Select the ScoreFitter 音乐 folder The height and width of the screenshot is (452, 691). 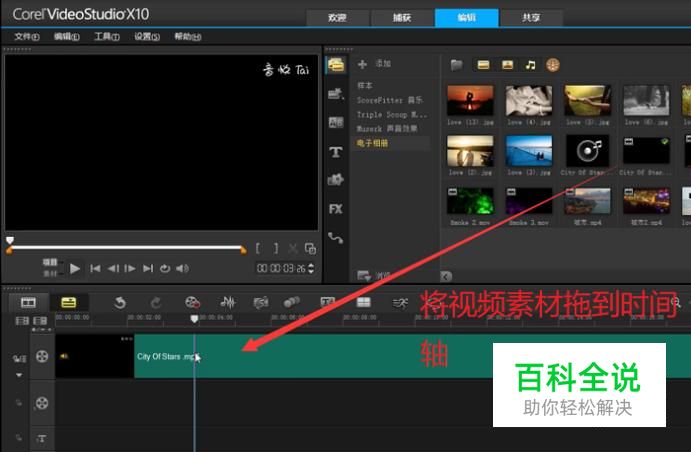(x=390, y=100)
